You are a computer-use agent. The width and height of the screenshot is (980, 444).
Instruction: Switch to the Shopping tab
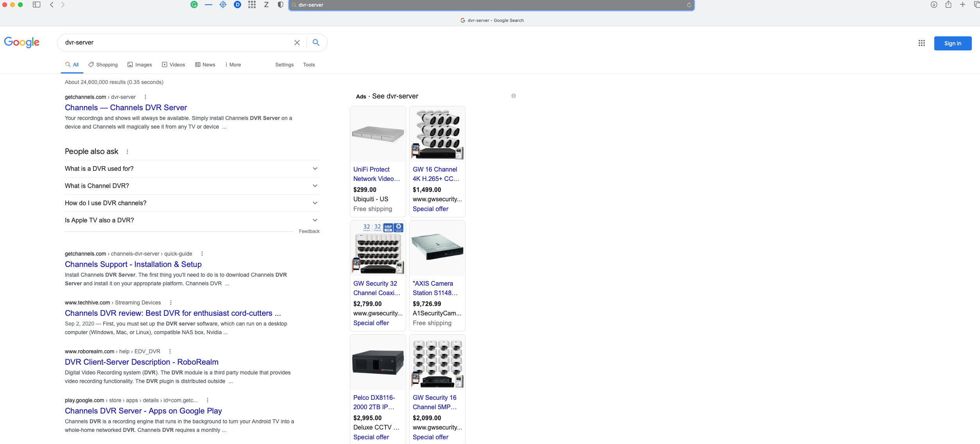[x=103, y=64]
